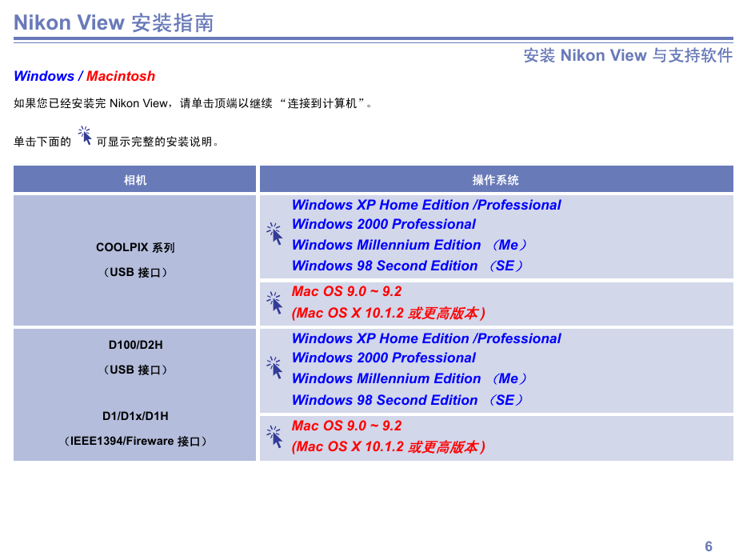Open Windows 2000 Professional link in COOLPIX row
The height and width of the screenshot is (560, 747).
384,224
